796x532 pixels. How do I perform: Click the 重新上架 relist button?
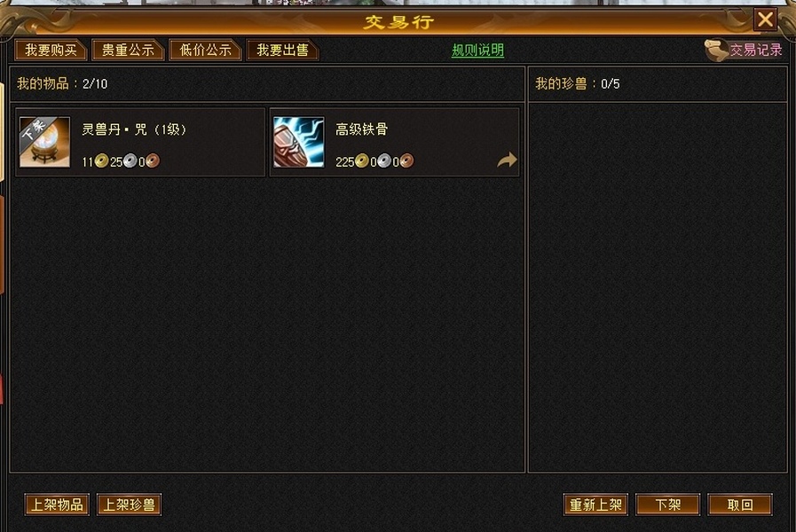596,505
